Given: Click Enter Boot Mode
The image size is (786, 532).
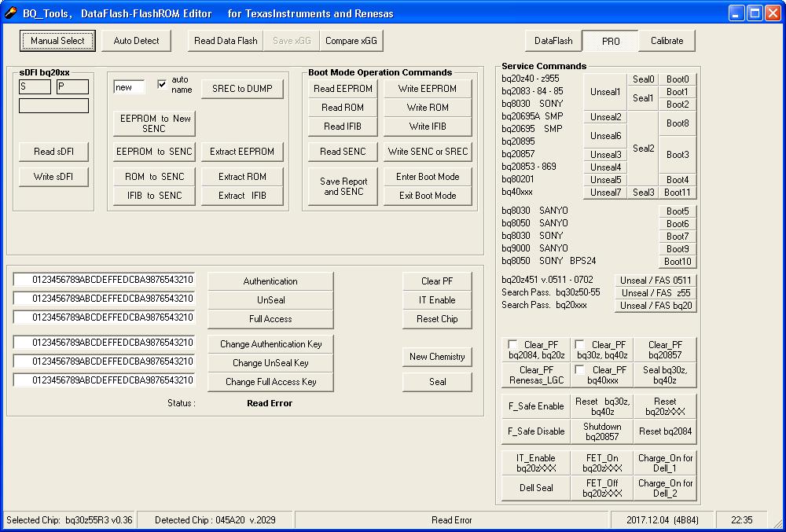Looking at the screenshot, I should (428, 177).
